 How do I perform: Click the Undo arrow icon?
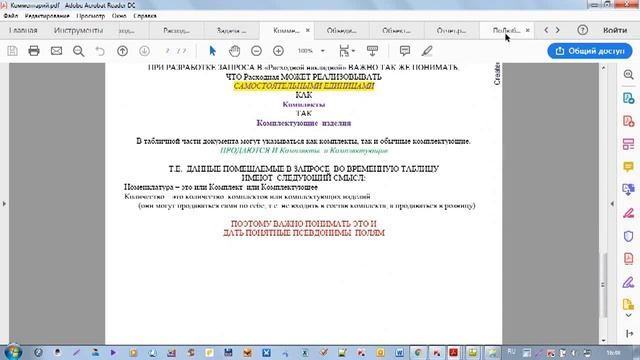tap(100, 51)
